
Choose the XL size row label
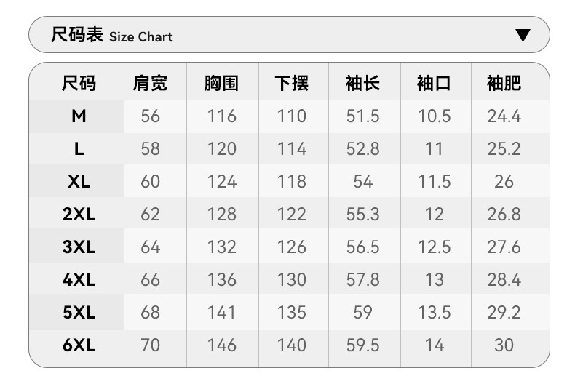(x=79, y=182)
